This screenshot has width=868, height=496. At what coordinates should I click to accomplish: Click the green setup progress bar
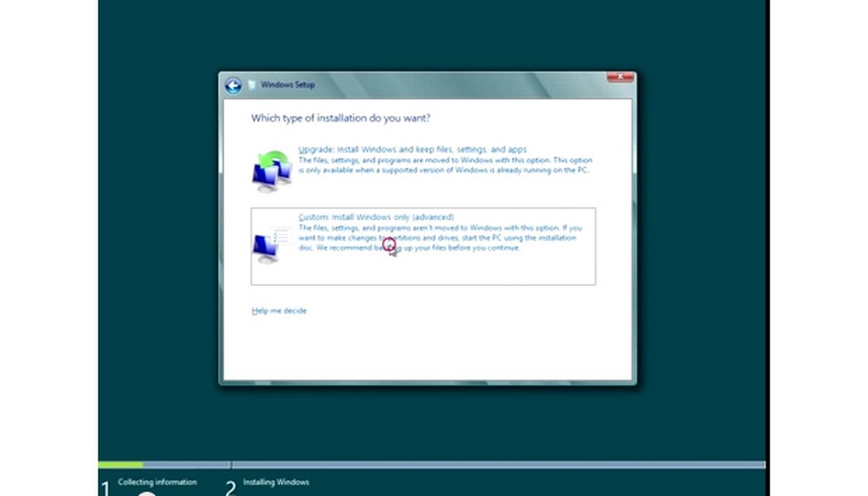coord(121,464)
